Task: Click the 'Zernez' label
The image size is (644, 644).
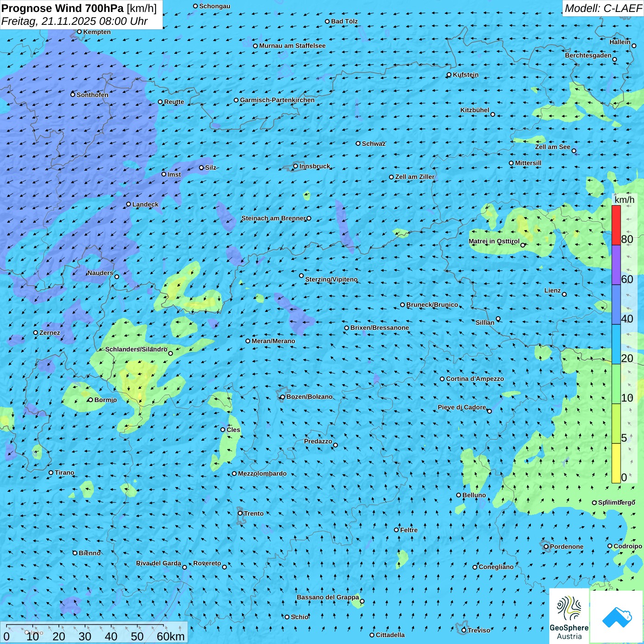Action: 50,333
